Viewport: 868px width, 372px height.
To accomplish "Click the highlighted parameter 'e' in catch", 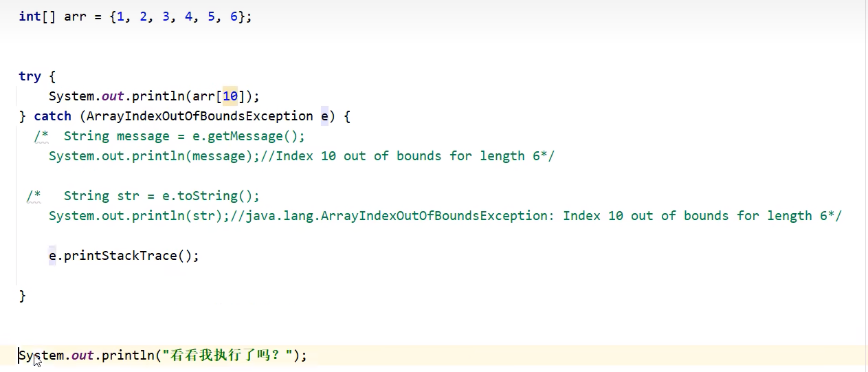I will pos(325,116).
